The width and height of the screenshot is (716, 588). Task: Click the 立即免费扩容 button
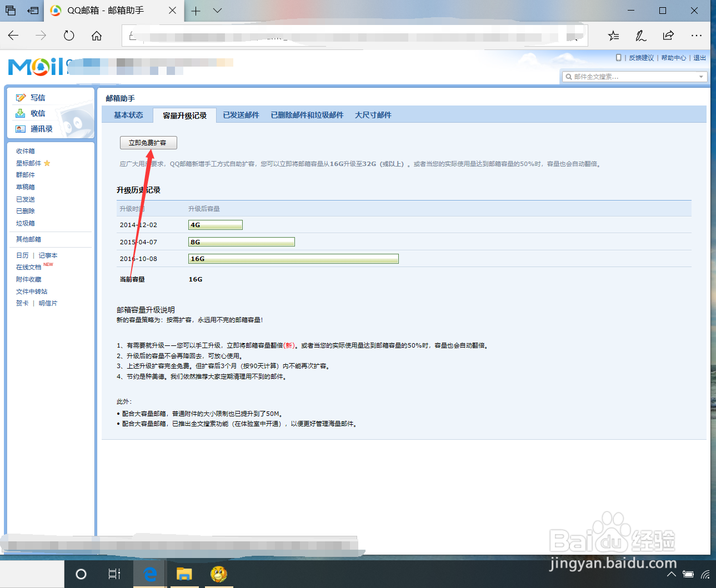point(148,143)
